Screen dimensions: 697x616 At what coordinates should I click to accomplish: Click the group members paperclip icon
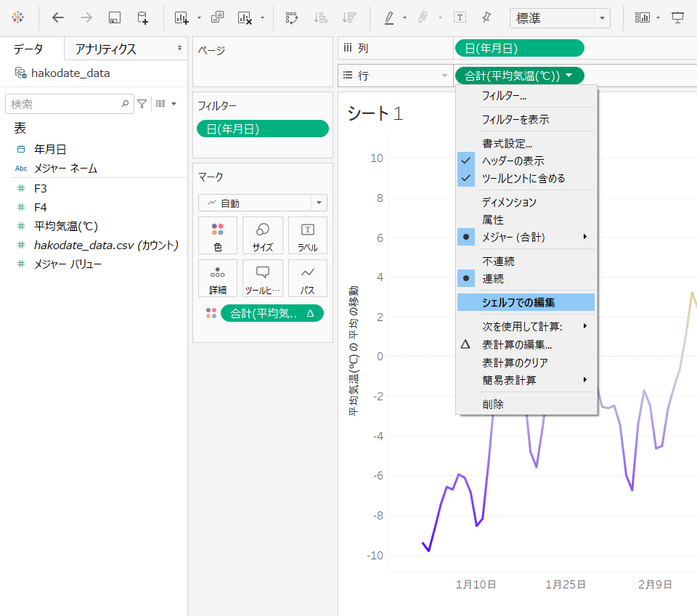(x=423, y=17)
